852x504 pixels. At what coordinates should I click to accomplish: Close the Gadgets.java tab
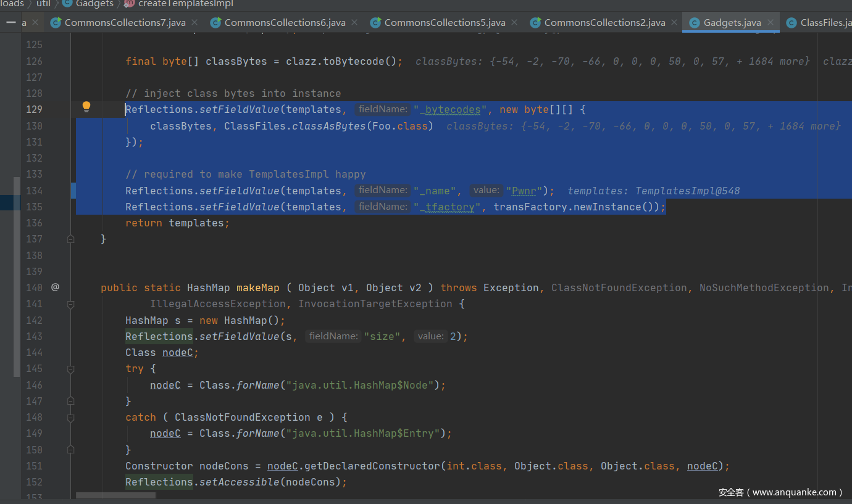click(771, 23)
